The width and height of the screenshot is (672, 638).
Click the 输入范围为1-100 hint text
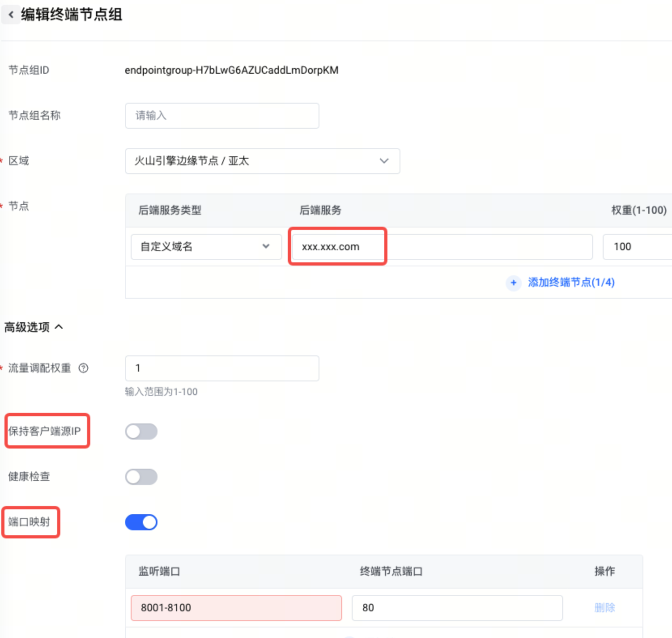coord(161,392)
